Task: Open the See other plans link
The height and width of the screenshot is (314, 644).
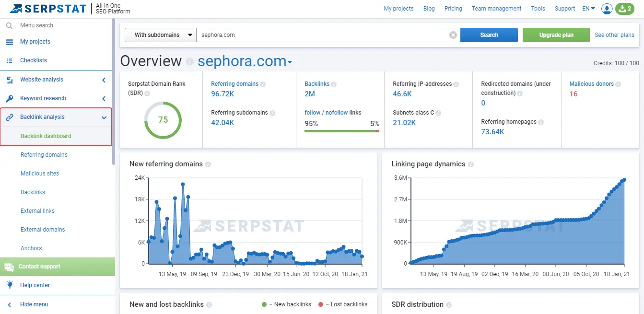Action: 614,35
